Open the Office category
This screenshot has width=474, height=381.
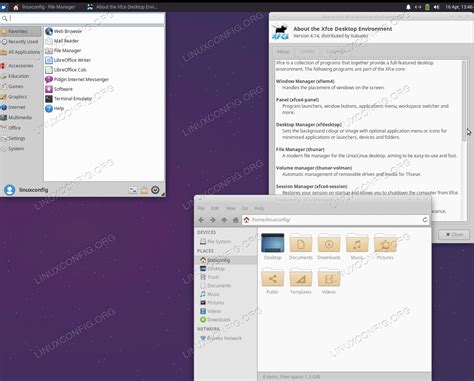(x=21, y=128)
